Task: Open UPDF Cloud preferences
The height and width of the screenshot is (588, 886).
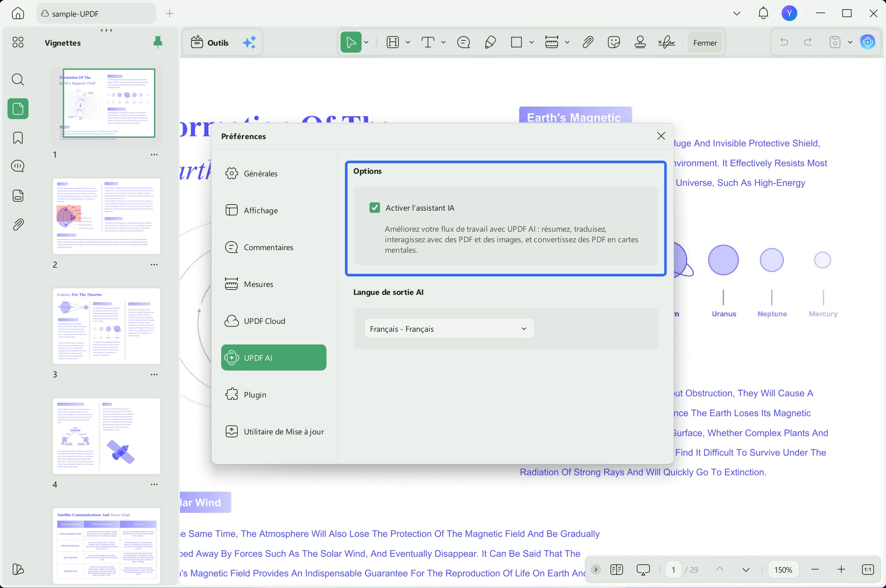Action: tap(274, 321)
